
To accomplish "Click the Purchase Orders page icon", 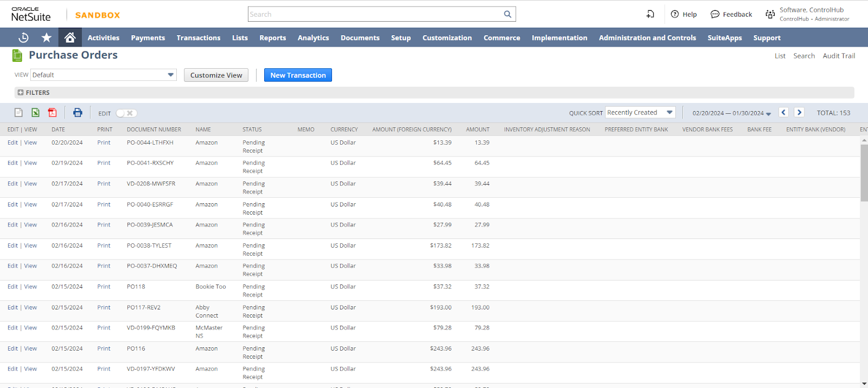I will [17, 55].
